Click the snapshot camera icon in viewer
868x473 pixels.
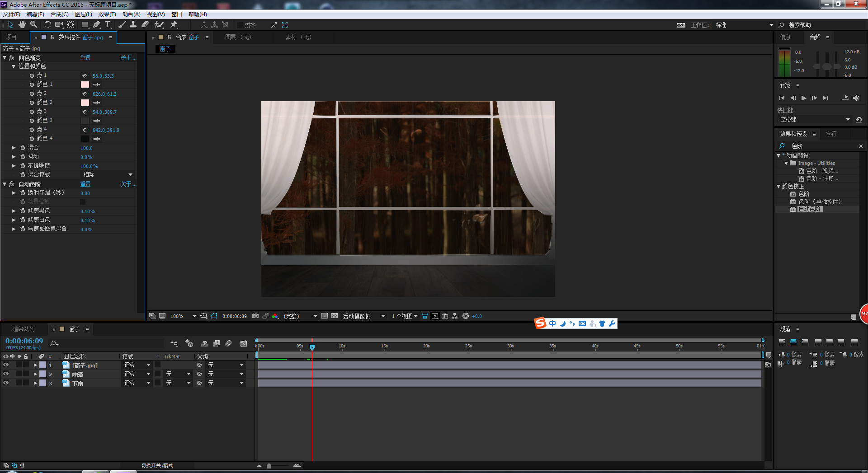tap(255, 316)
